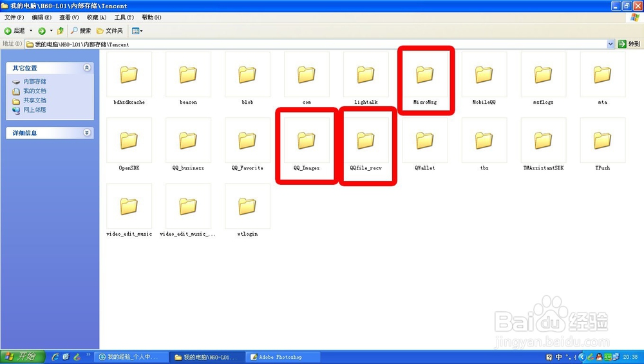This screenshot has width=644, height=364.
Task: Select the QQfile_recv folder icon
Action: coord(366,140)
